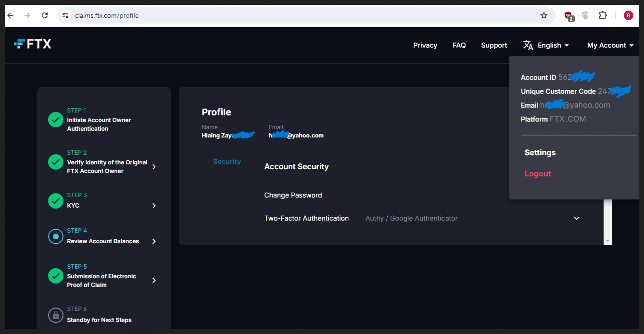Viewport: 644px width, 334px height.
Task: Reload the page with refresh icon
Action: (45, 15)
